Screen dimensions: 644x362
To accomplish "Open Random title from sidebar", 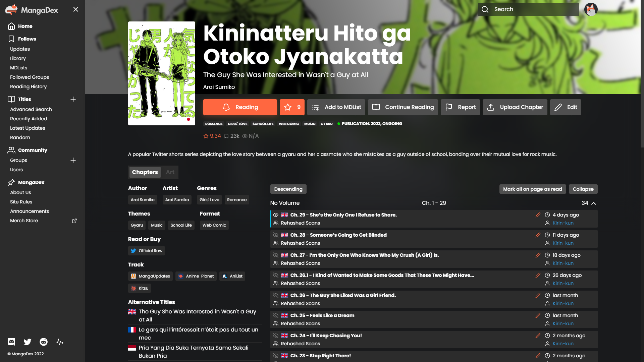I will 20,137.
